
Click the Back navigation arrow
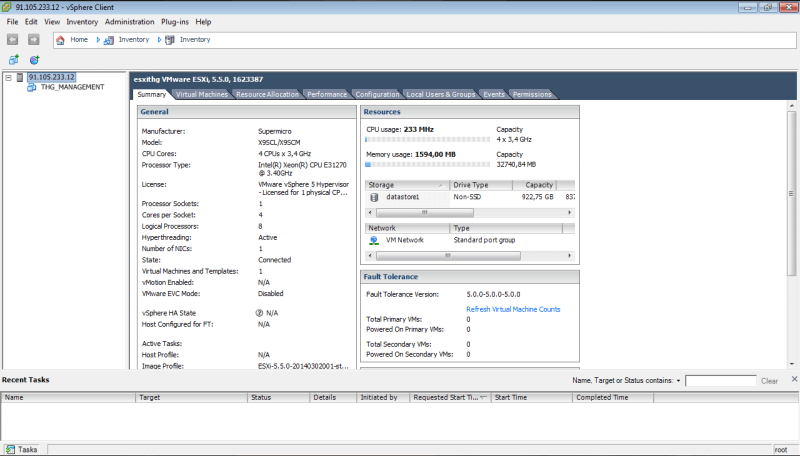point(13,40)
